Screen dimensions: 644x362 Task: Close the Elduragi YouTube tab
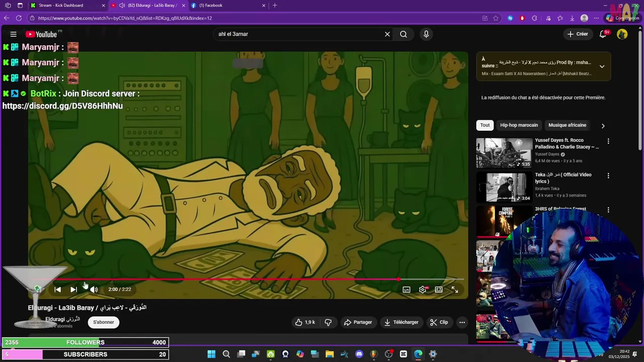coord(184,6)
